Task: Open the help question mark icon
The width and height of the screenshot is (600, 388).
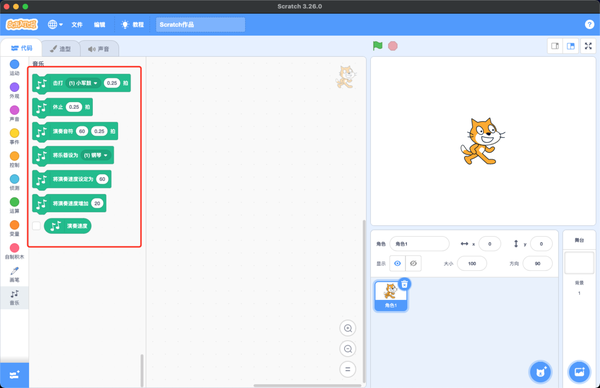Action: coord(589,24)
